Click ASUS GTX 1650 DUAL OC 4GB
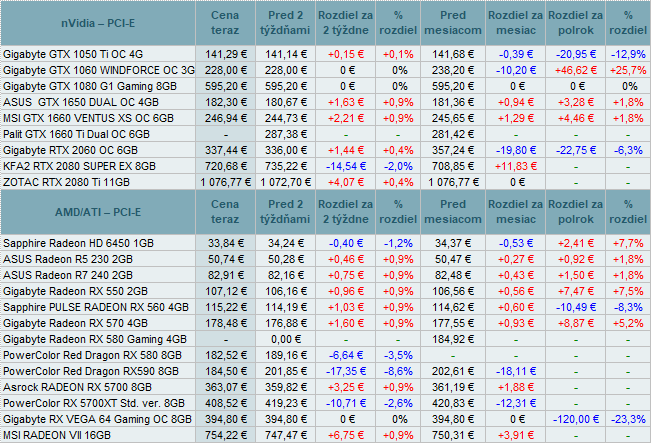The image size is (651, 443). pyautogui.click(x=81, y=102)
